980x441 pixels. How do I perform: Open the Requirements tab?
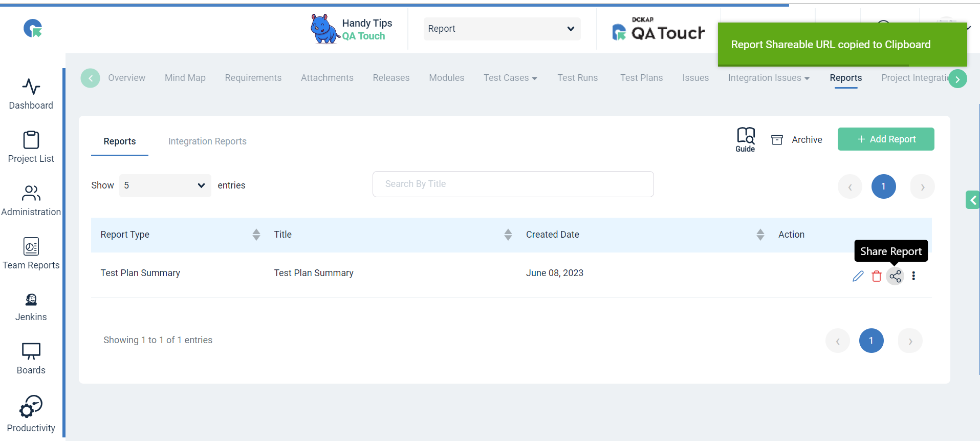tap(253, 78)
